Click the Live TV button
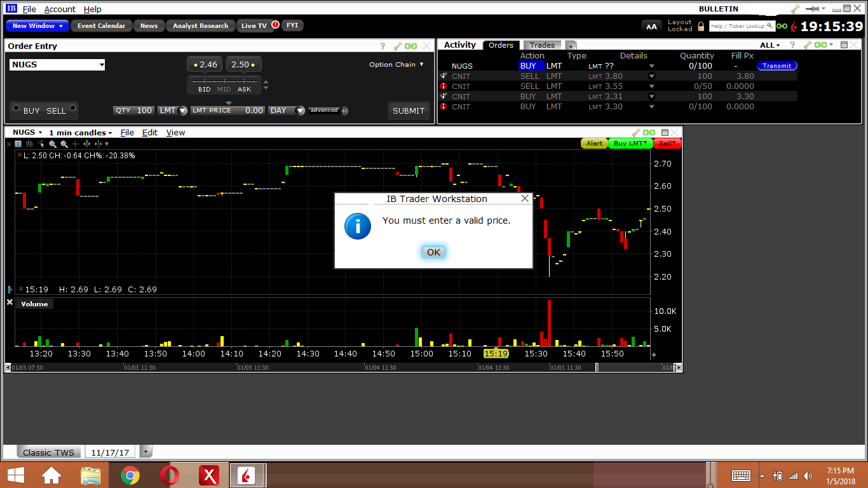This screenshot has height=488, width=868. [254, 26]
